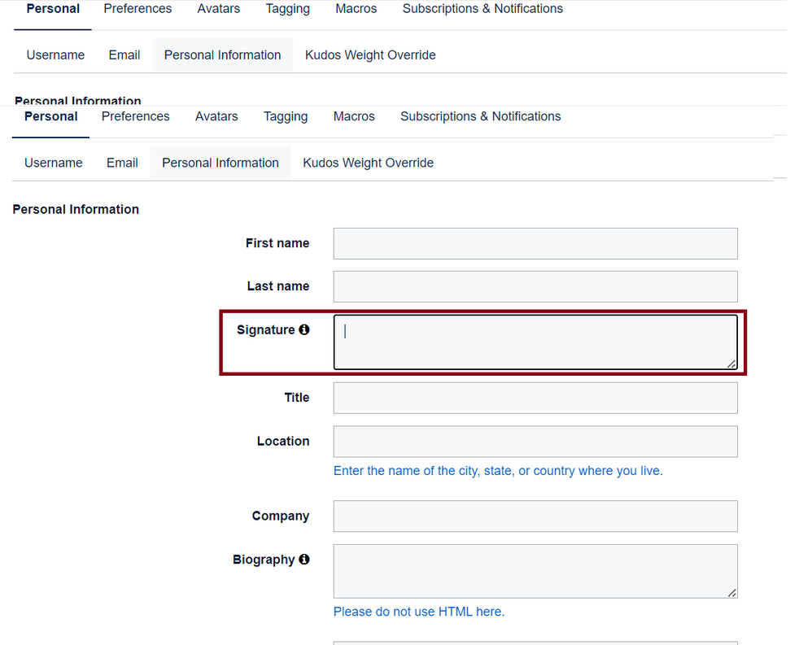
Task: Select the Personal tab in topmost row
Action: pyautogui.click(x=53, y=9)
